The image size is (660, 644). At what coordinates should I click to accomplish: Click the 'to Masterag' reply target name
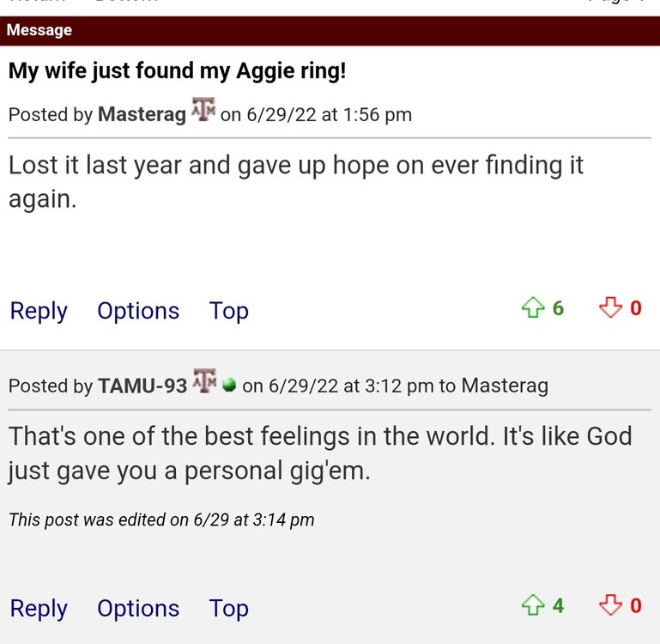click(504, 386)
